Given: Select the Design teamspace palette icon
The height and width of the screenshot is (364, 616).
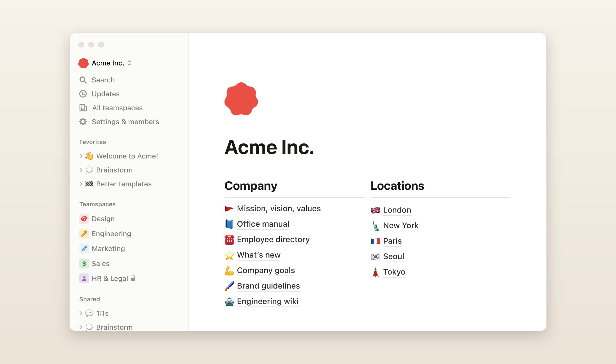Looking at the screenshot, I should (x=84, y=219).
